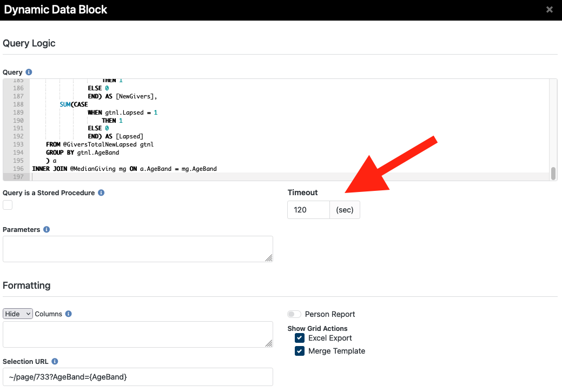Click the GROUP BY gtnl.AgeBand line
The height and width of the screenshot is (392, 562).
click(x=82, y=152)
